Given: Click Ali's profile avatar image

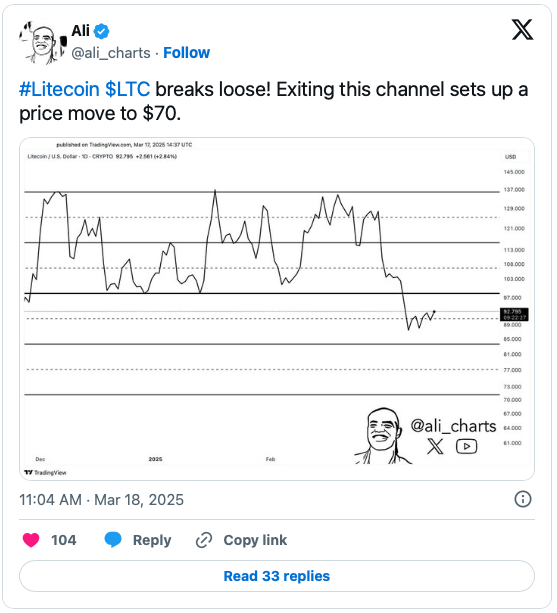Looking at the screenshot, I should click(42, 42).
